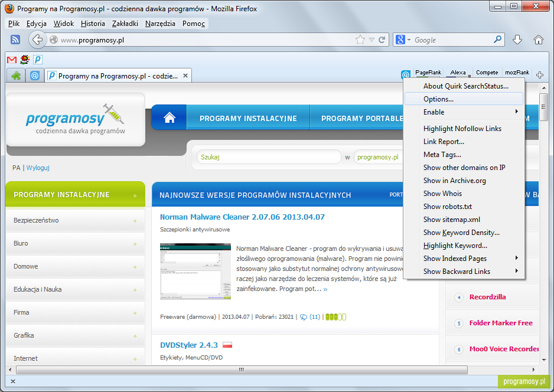Select Options... in the context menu
554x392 pixels.
pyautogui.click(x=464, y=99)
